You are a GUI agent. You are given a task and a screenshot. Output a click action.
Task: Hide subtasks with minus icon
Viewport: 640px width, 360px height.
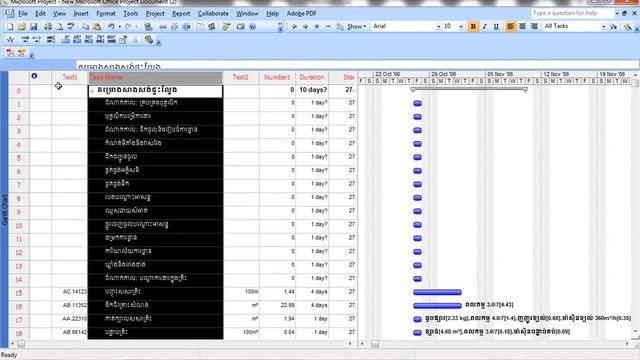tap(328, 27)
